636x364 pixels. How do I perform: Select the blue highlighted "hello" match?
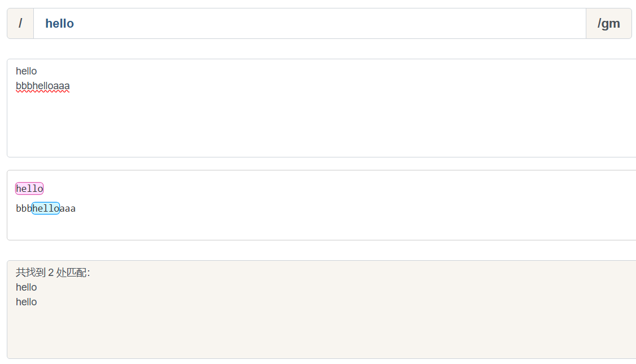tap(46, 208)
